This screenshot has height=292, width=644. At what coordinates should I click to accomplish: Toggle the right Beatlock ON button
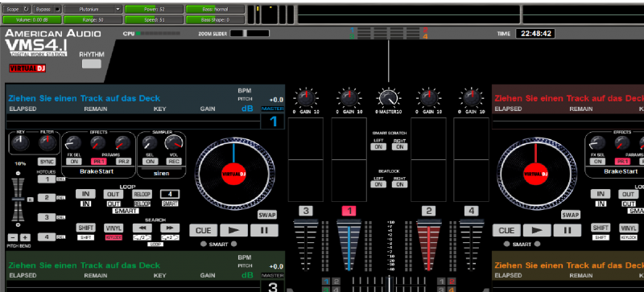399,184
